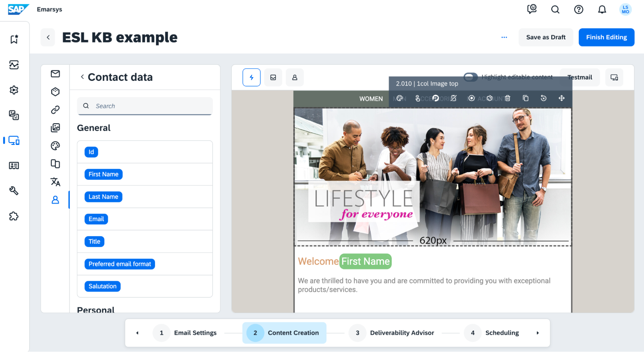This screenshot has width=644, height=352.
Task: Click the next step arrow
Action: pos(537,333)
